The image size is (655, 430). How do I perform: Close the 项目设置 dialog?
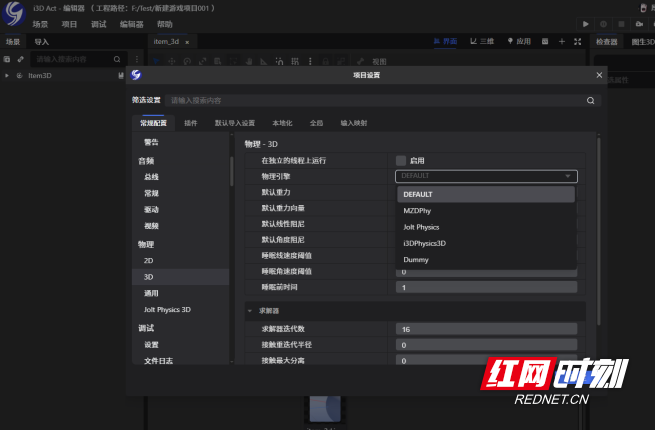[599, 75]
